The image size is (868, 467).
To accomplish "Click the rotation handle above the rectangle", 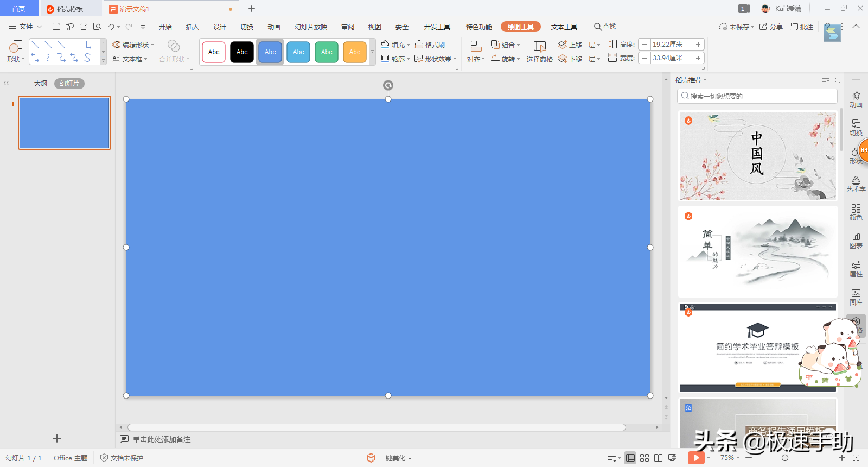I will [388, 85].
